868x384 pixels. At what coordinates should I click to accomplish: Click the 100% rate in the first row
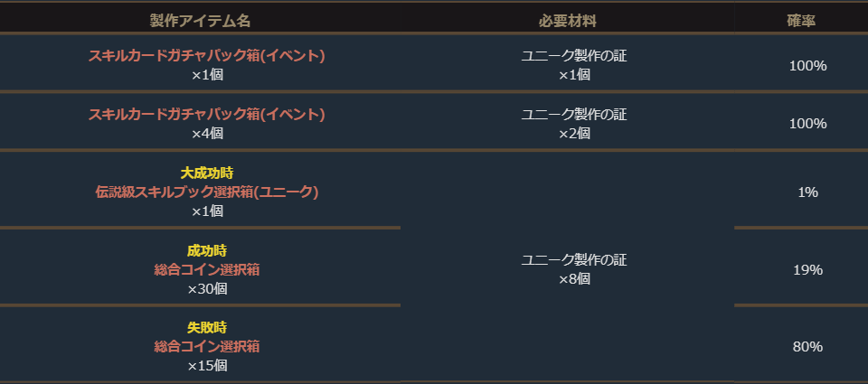tap(807, 65)
